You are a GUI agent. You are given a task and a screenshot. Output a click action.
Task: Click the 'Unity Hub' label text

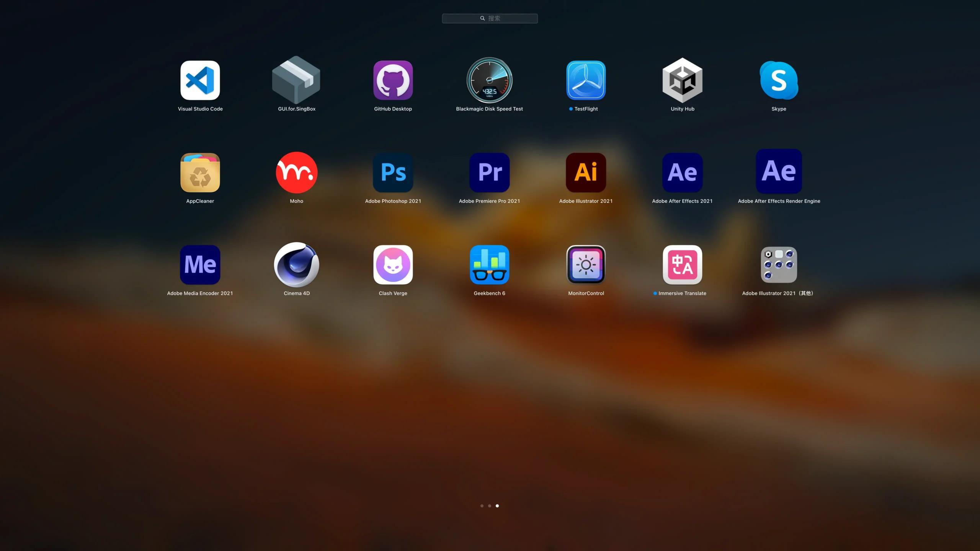[x=683, y=109]
